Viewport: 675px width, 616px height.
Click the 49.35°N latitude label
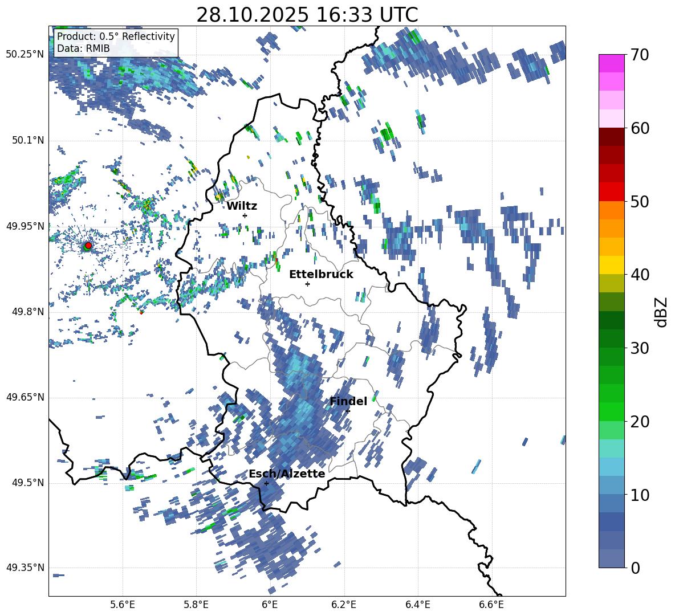pyautogui.click(x=25, y=568)
